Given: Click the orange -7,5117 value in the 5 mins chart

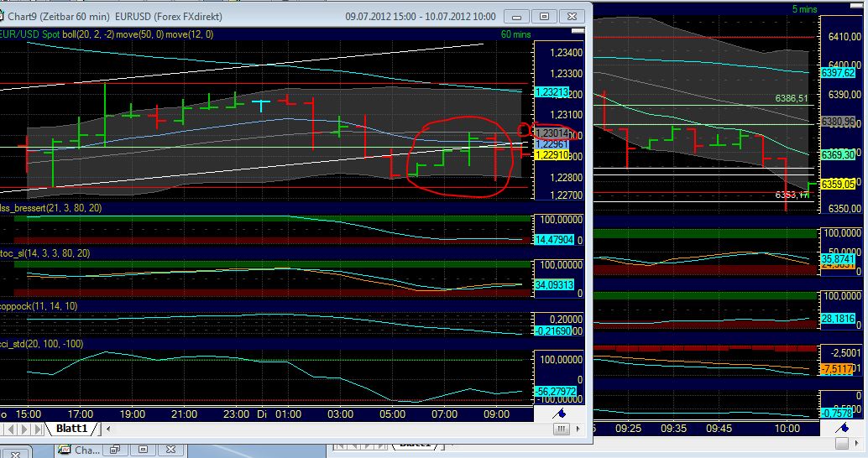Looking at the screenshot, I should tap(838, 369).
